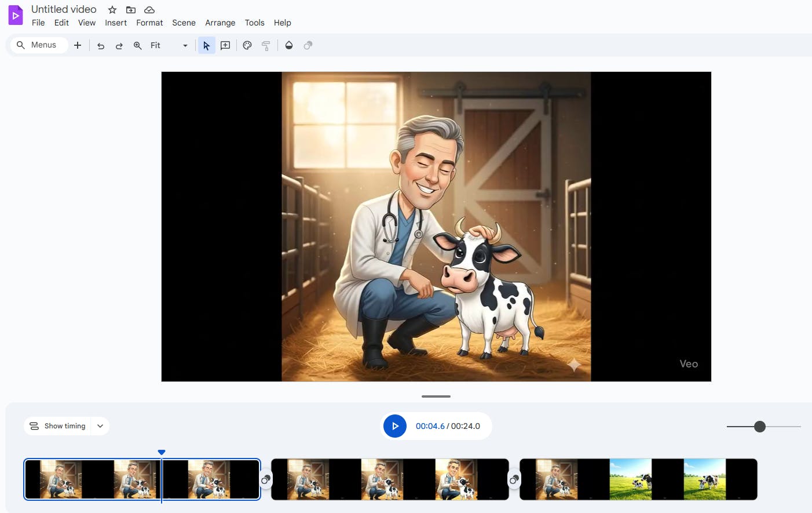This screenshot has width=812, height=513.
Task: Toggle the Show timing button
Action: pyautogui.click(x=58, y=426)
